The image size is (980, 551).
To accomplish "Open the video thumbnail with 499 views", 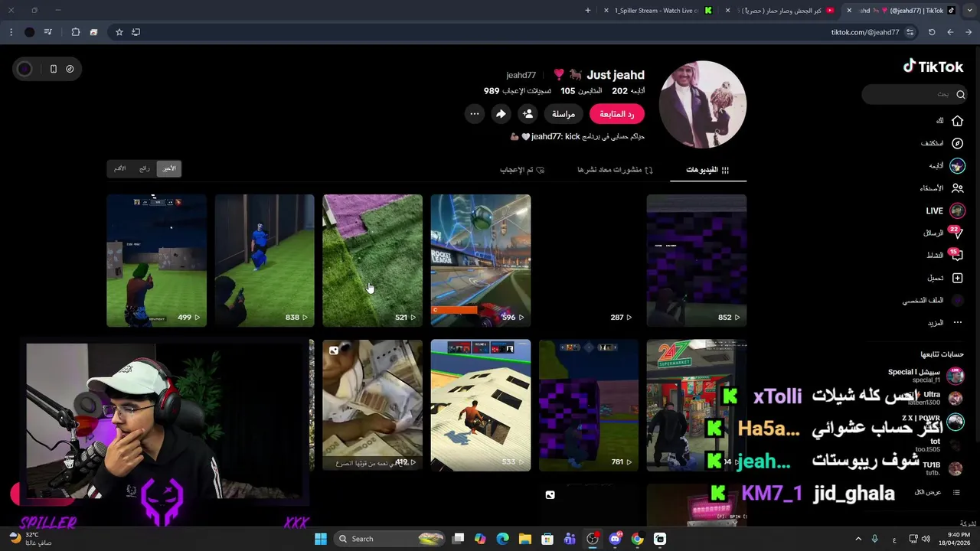I will (x=156, y=260).
